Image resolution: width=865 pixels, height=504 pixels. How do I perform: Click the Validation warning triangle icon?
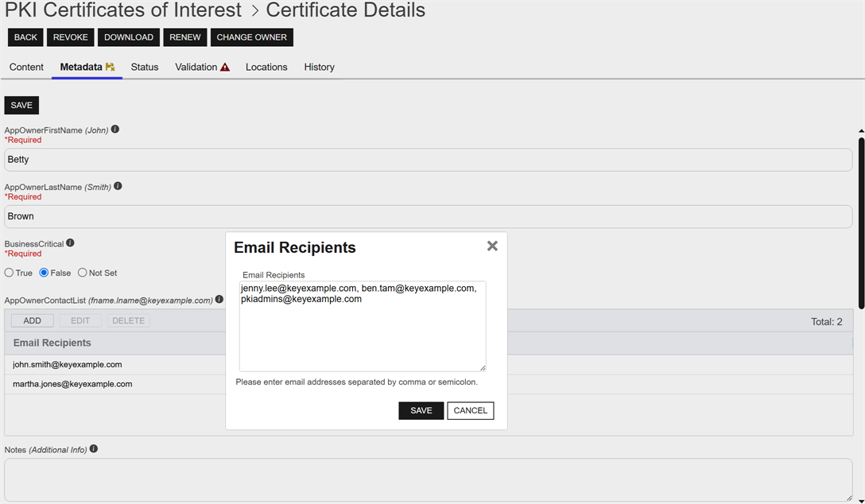pyautogui.click(x=225, y=68)
